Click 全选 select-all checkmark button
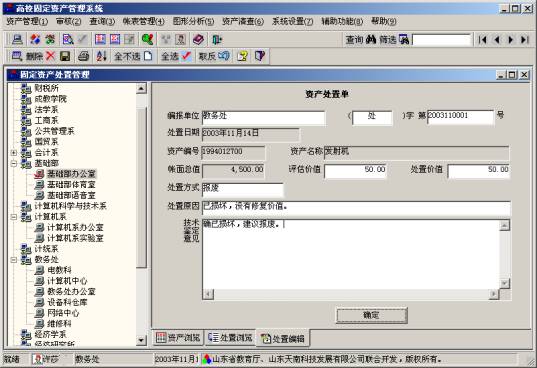 (176, 56)
